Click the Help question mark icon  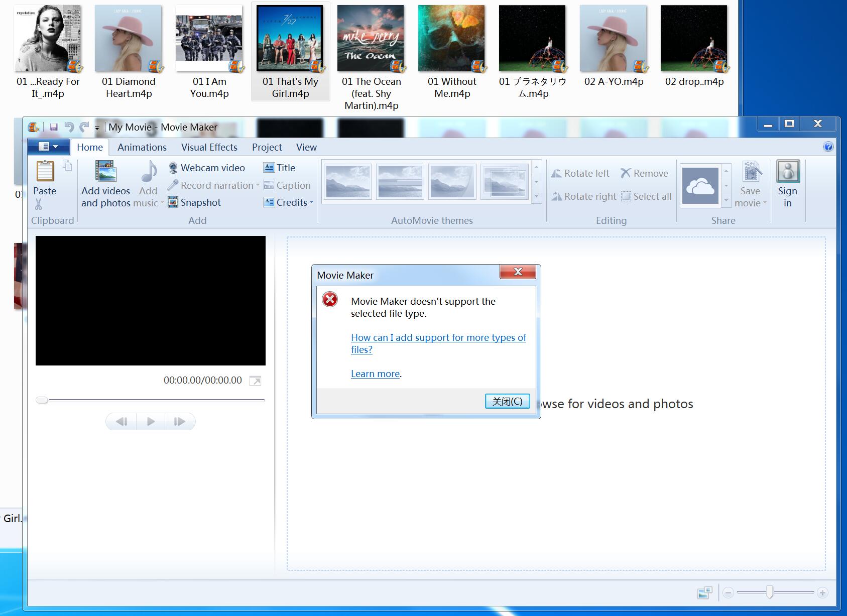coord(828,147)
